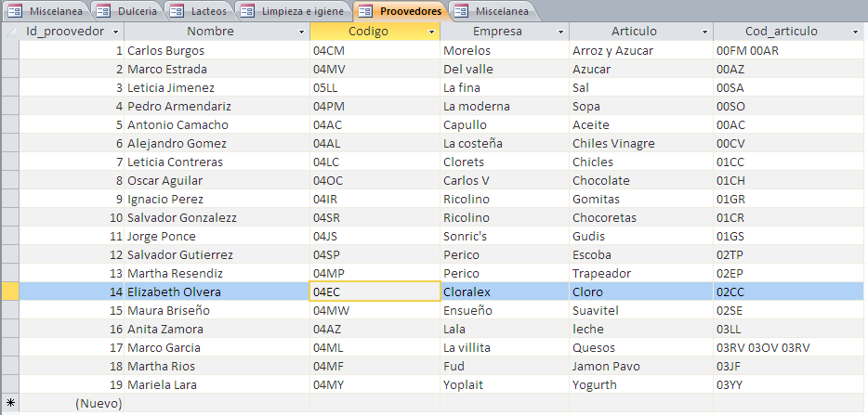
Task: Click the Articulo cell Jamon Pavo
Action: pos(641,366)
